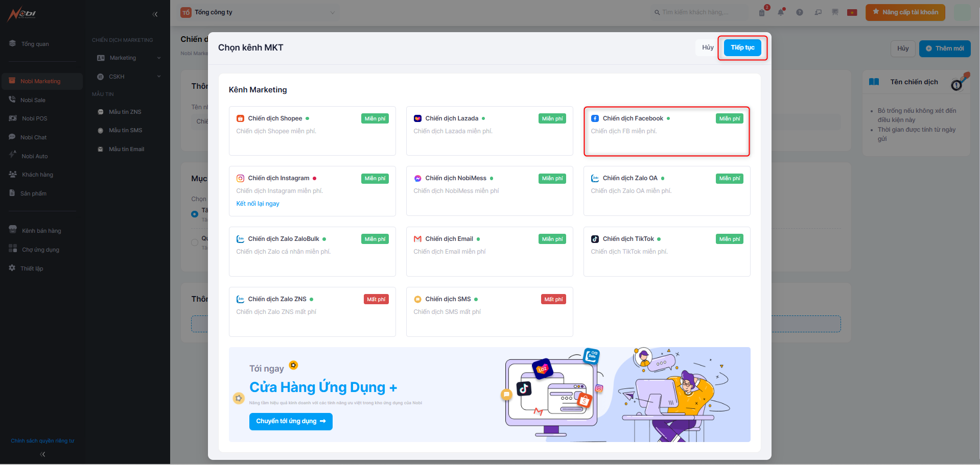Click the NobiMess messenger icon
The width and height of the screenshot is (980, 465).
pos(417,178)
